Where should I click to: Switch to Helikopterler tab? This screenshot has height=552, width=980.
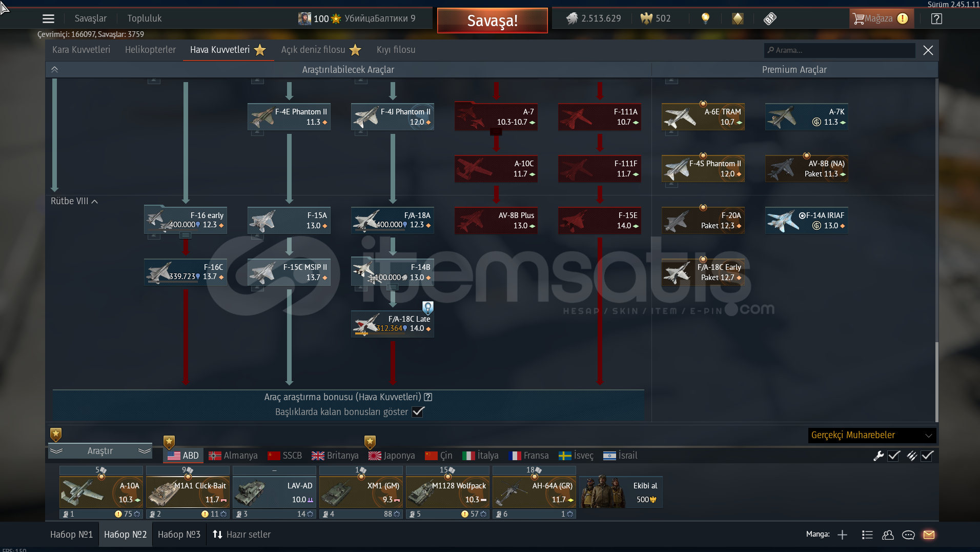pos(150,50)
